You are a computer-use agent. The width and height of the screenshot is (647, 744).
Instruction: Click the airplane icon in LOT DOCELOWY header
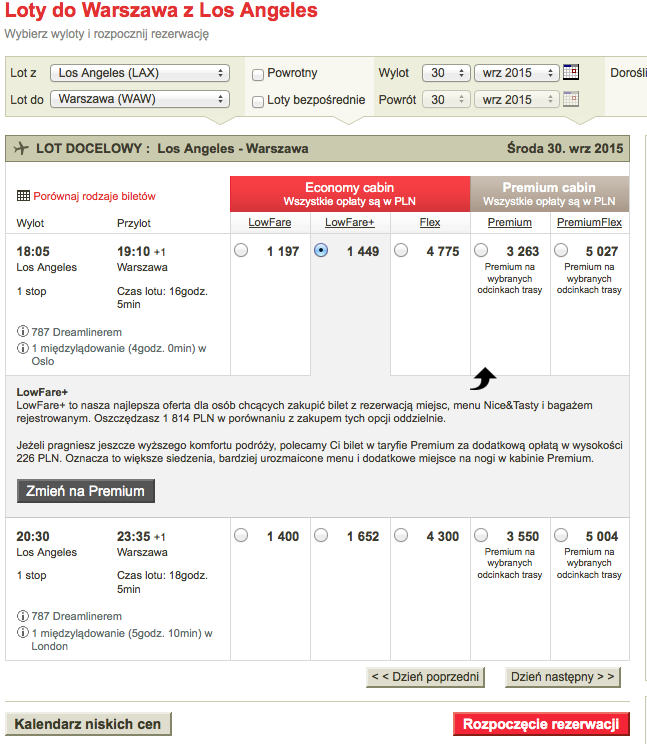21,148
